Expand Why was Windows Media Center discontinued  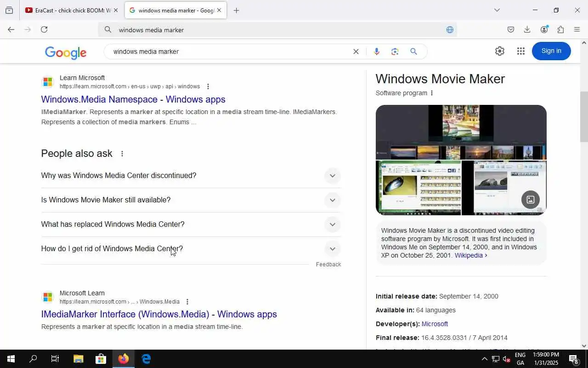click(x=191, y=176)
